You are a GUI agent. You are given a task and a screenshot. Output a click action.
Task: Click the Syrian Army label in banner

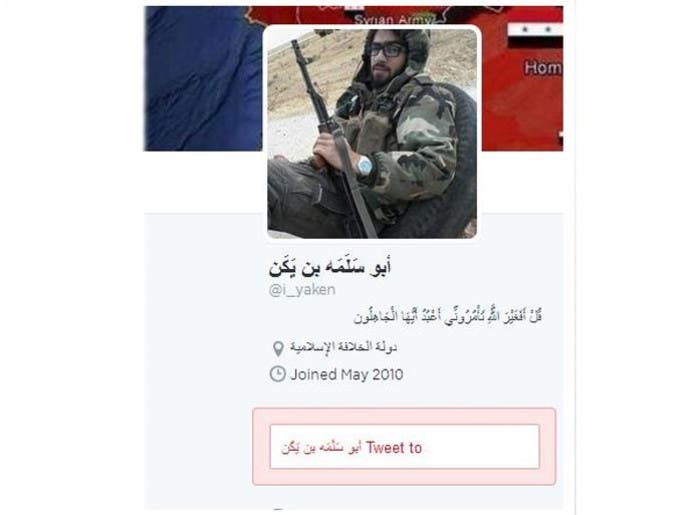394,20
